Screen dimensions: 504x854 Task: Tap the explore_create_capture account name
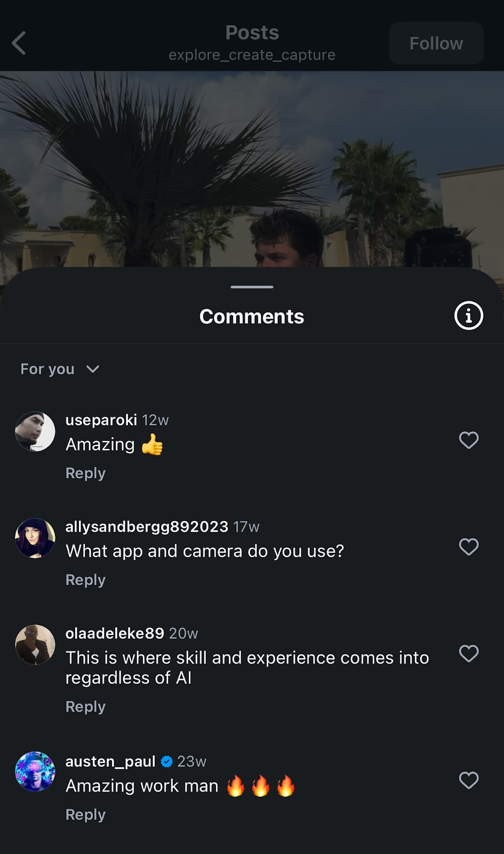pyautogui.click(x=252, y=55)
